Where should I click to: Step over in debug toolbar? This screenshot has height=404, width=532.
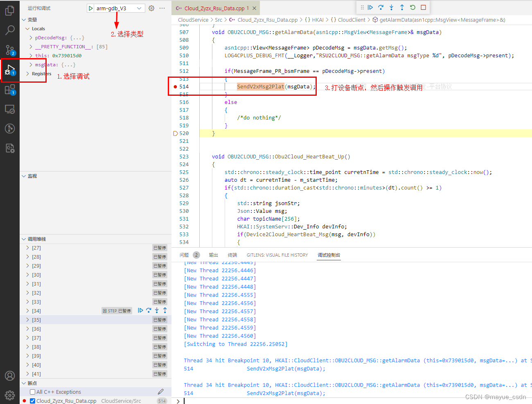click(x=381, y=7)
